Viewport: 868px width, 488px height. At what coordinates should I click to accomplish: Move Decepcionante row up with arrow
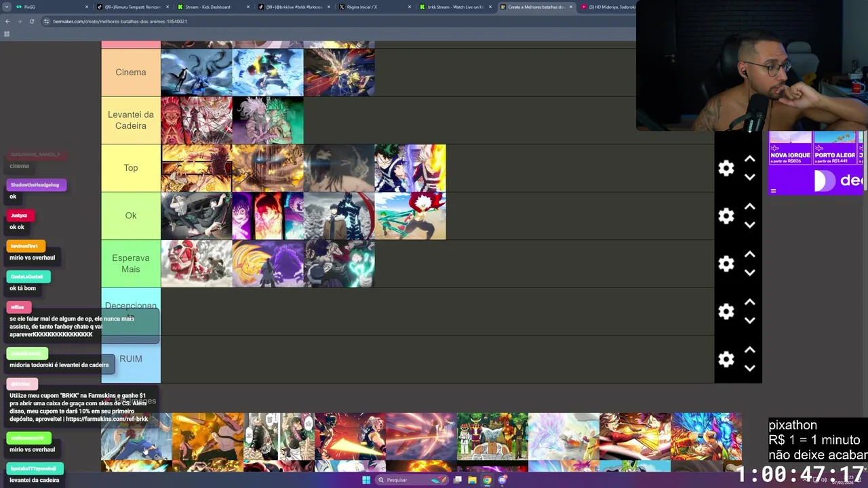(749, 302)
